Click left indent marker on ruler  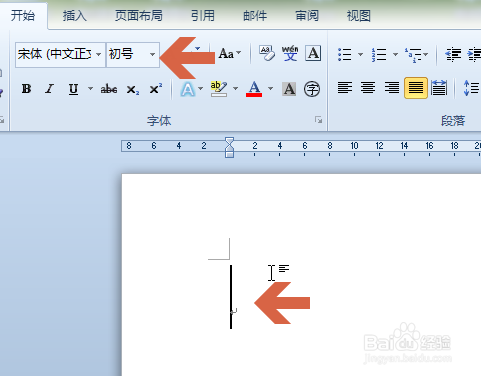(x=229, y=154)
